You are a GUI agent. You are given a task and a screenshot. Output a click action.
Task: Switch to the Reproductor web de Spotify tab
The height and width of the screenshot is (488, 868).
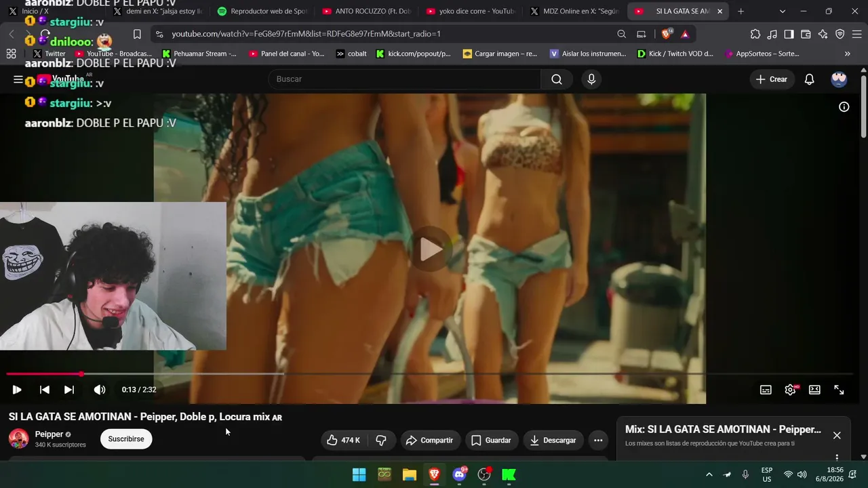pos(262,12)
